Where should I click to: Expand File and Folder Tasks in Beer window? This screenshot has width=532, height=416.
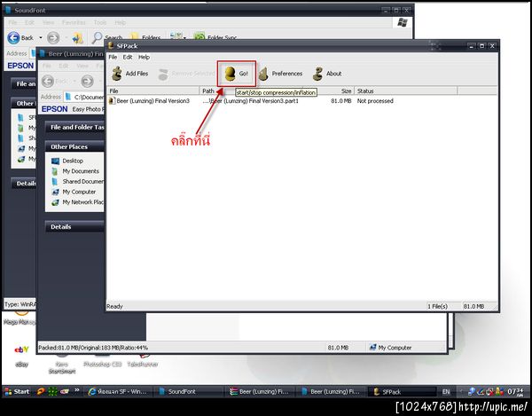click(x=74, y=127)
